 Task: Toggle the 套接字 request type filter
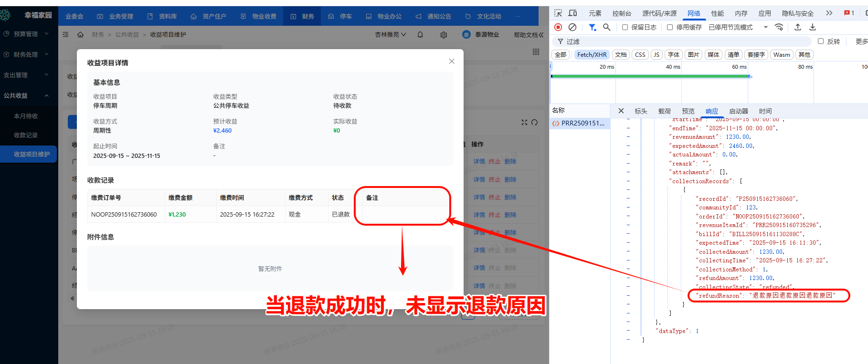[x=756, y=54]
